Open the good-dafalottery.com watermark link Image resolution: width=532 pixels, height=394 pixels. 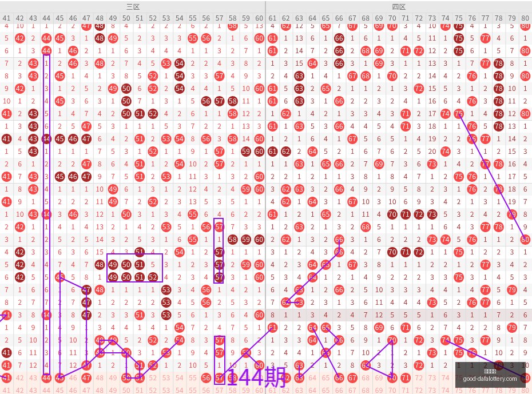490,379
